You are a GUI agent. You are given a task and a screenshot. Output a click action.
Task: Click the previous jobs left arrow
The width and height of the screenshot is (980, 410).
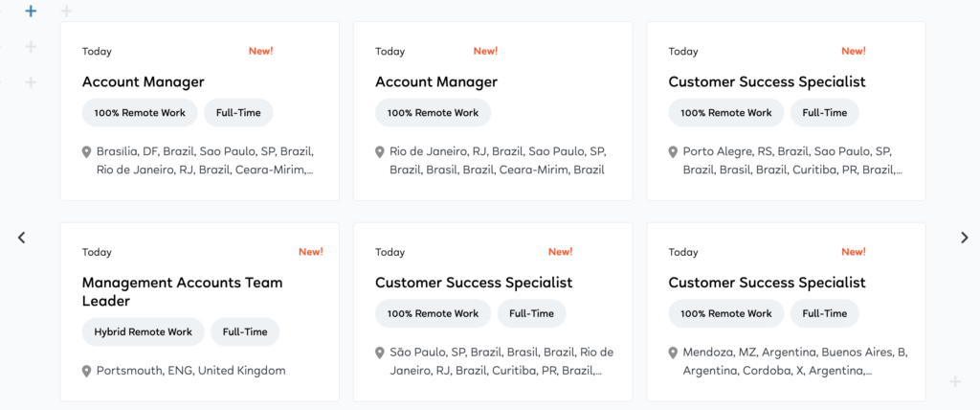pyautogui.click(x=21, y=238)
